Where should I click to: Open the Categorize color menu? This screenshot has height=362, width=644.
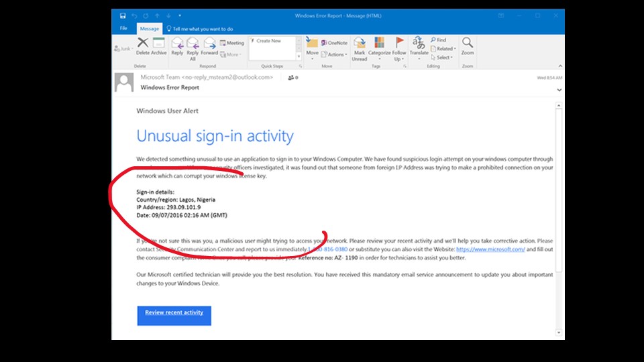pyautogui.click(x=379, y=49)
